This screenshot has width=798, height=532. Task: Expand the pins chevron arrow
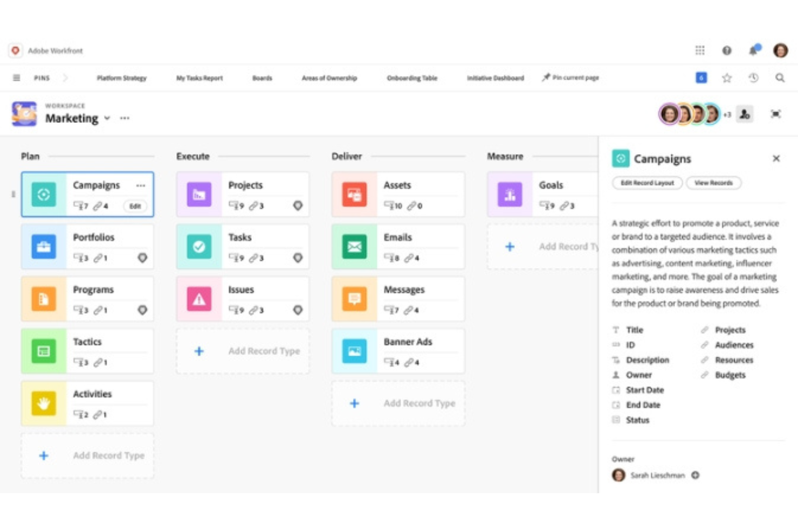click(x=65, y=78)
